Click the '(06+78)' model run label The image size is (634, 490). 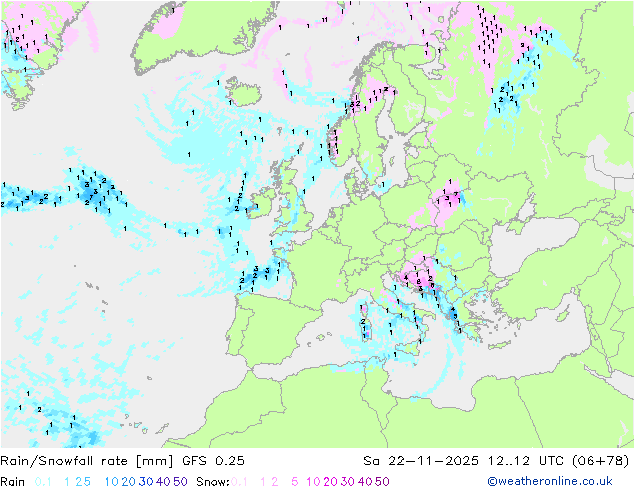pos(601,461)
